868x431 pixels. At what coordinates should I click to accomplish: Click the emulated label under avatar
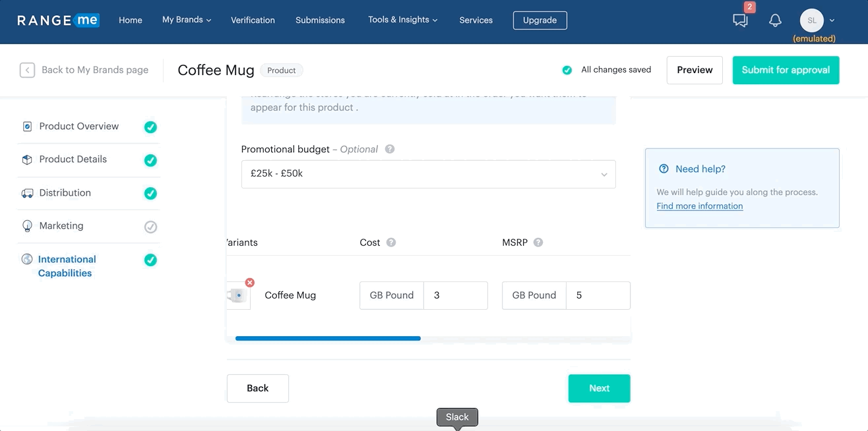pos(814,38)
